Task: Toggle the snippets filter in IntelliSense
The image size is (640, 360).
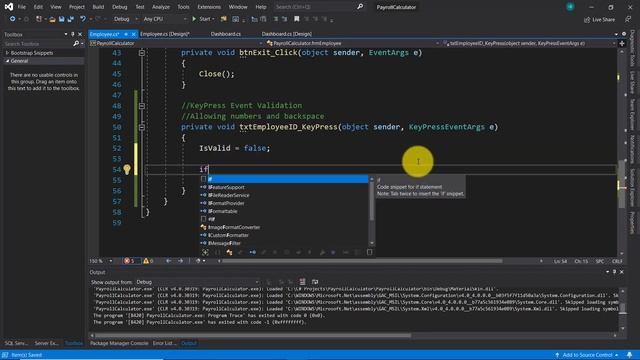Action: point(369,252)
